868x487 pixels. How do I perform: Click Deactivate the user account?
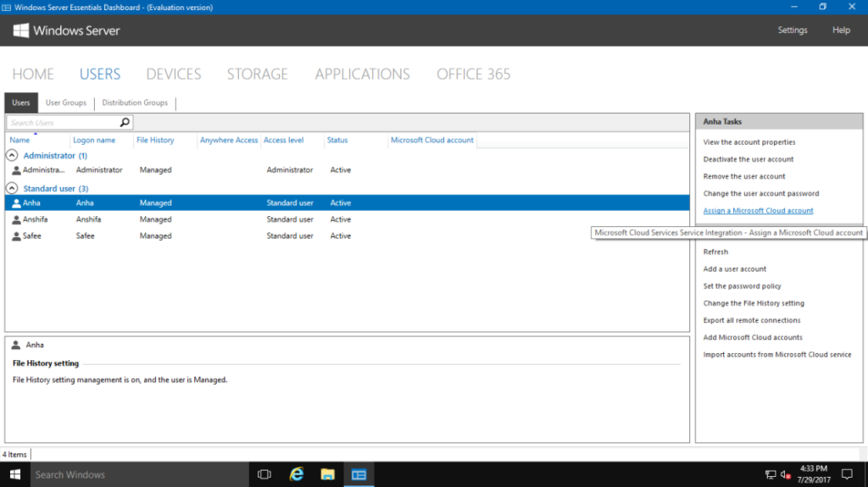point(748,159)
